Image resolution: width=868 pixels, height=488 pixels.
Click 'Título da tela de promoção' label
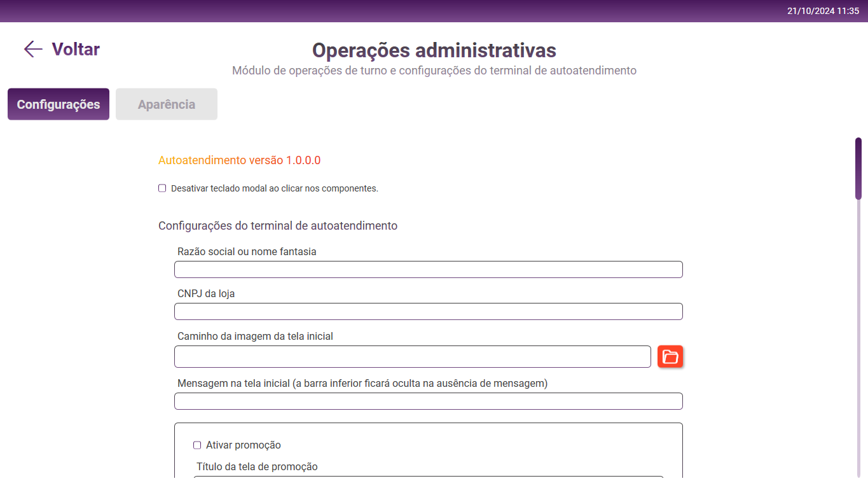pyautogui.click(x=257, y=467)
